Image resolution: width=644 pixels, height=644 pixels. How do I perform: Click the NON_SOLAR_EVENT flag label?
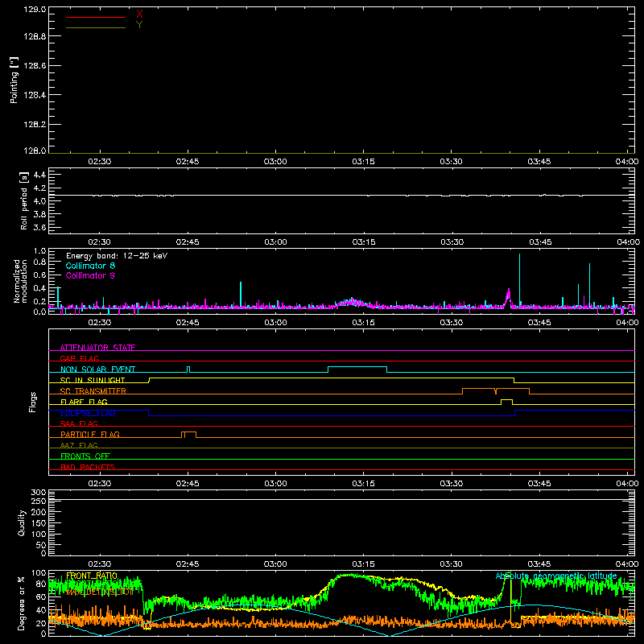97,369
